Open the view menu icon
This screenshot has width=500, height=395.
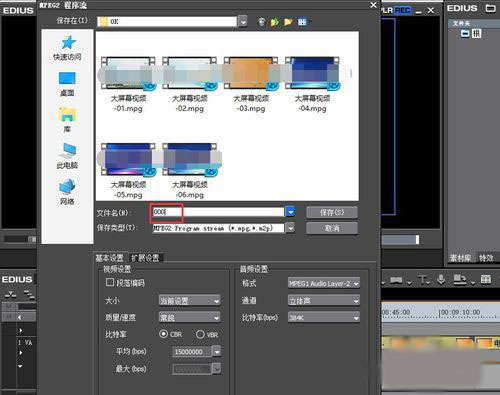302,22
